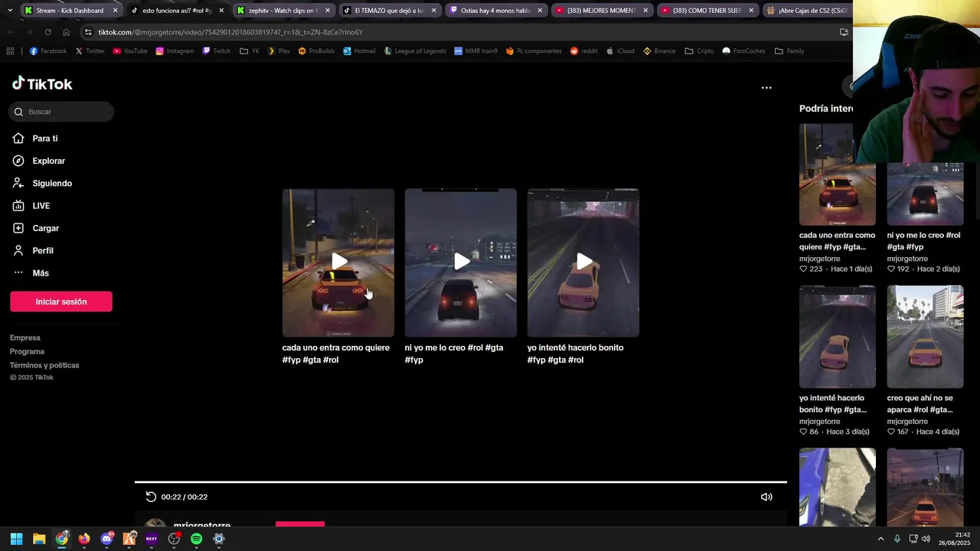Open the Programa footer section

27,351
